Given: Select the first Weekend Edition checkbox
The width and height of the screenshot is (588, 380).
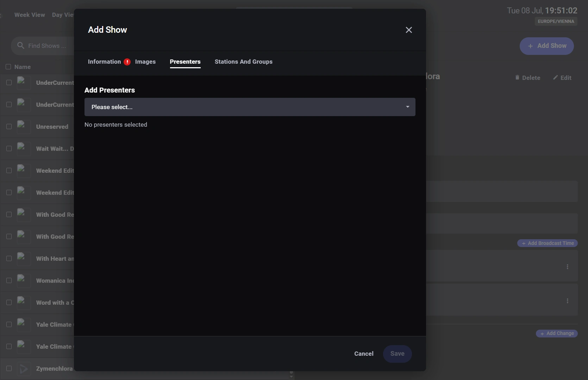Looking at the screenshot, I should pos(9,171).
